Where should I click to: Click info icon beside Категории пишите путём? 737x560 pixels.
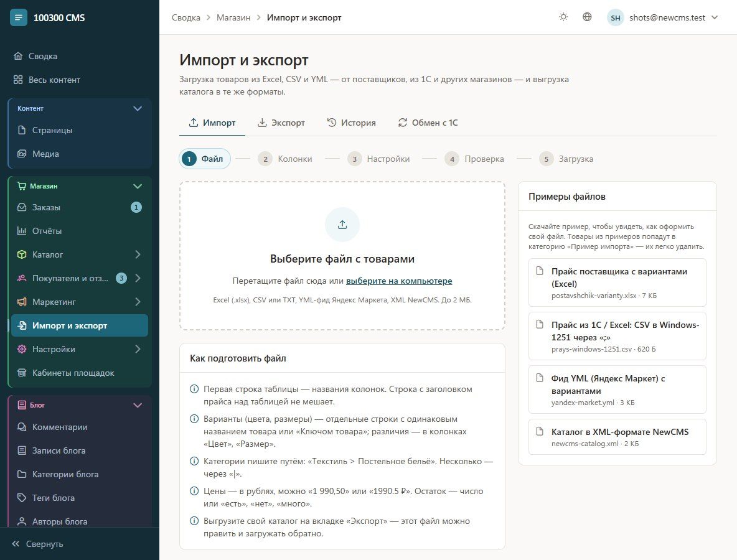194,461
